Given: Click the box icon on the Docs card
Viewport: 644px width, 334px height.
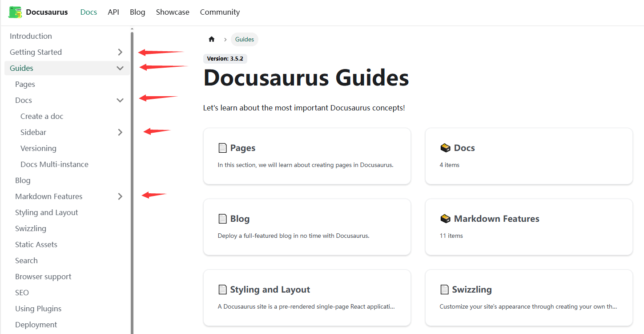Looking at the screenshot, I should pyautogui.click(x=445, y=148).
